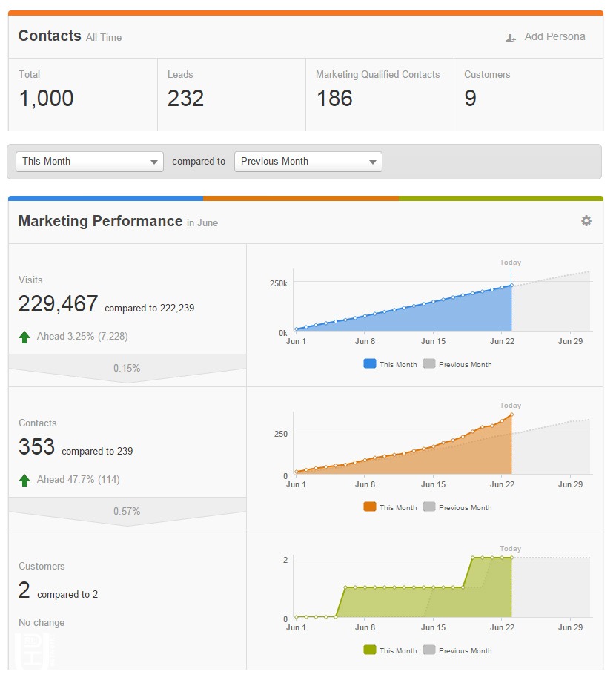Click 'compared to 2' customers text
This screenshot has width=616, height=686.
click(67, 594)
